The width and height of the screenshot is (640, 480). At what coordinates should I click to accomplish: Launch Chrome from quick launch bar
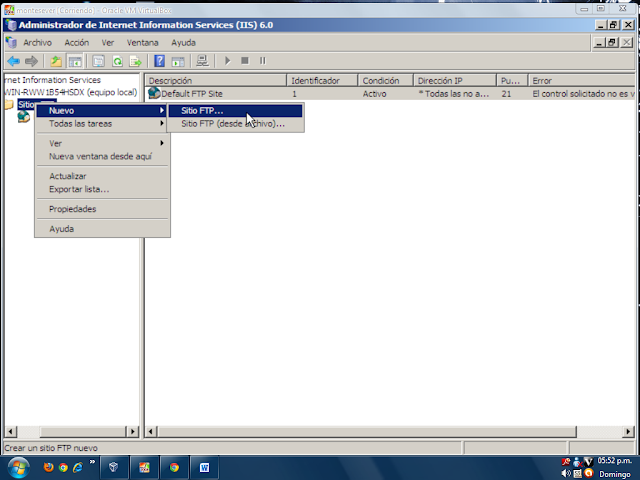[63, 467]
